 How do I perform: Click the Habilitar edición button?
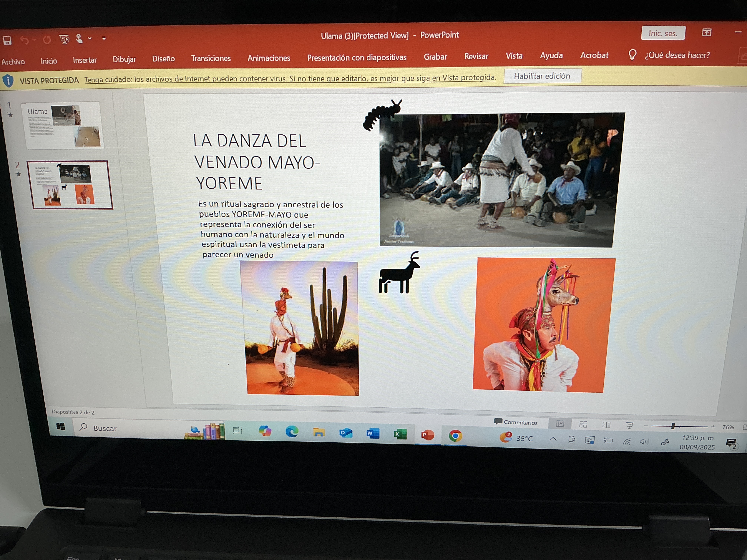coord(542,76)
